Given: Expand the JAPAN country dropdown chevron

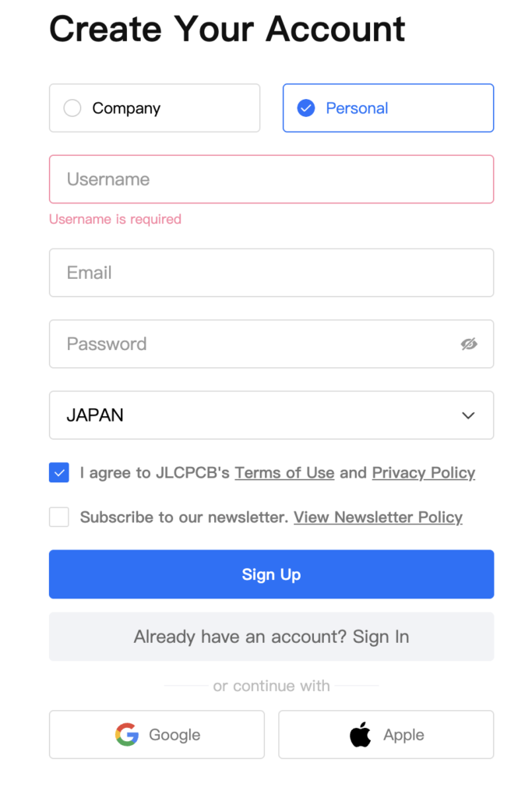Looking at the screenshot, I should click(468, 415).
